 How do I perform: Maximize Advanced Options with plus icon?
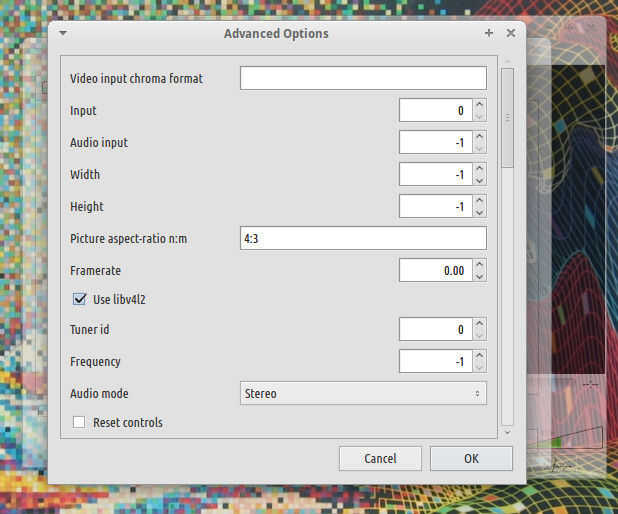[489, 33]
